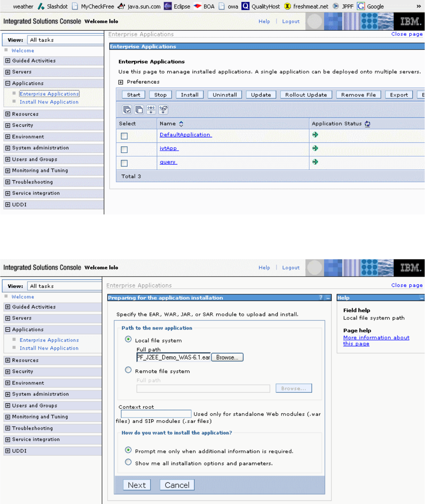Open View dropdown on the application list page
The width and height of the screenshot is (425, 504).
tap(65, 40)
